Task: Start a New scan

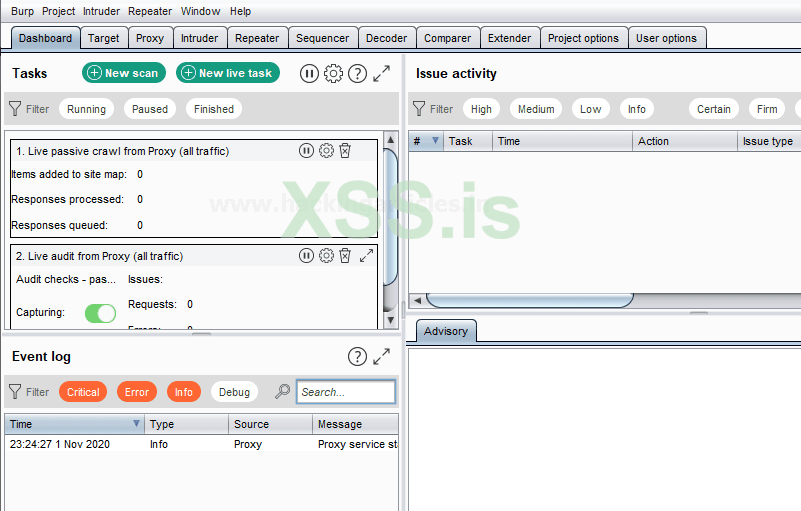Action: 124,73
